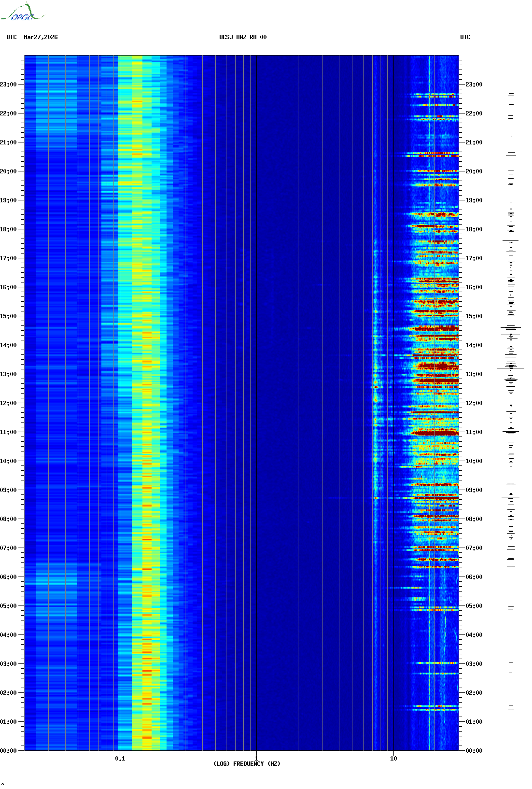Click the UTC label above the right axis
Screen dimensions: 532x789
(465, 37)
